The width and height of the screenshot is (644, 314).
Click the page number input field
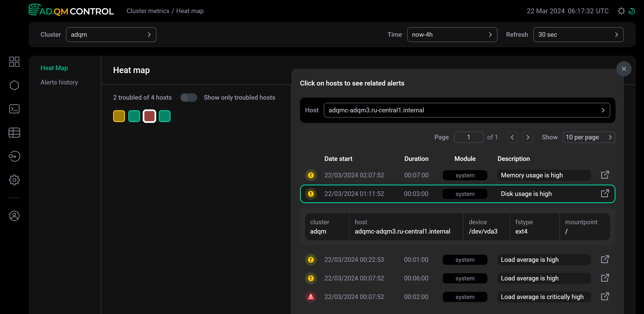pyautogui.click(x=468, y=137)
